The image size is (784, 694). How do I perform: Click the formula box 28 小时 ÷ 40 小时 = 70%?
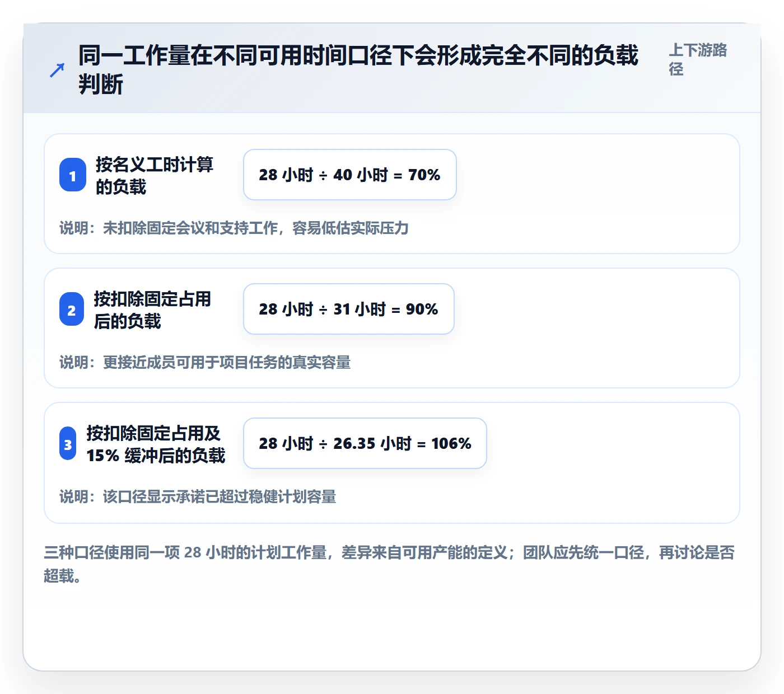coord(350,175)
